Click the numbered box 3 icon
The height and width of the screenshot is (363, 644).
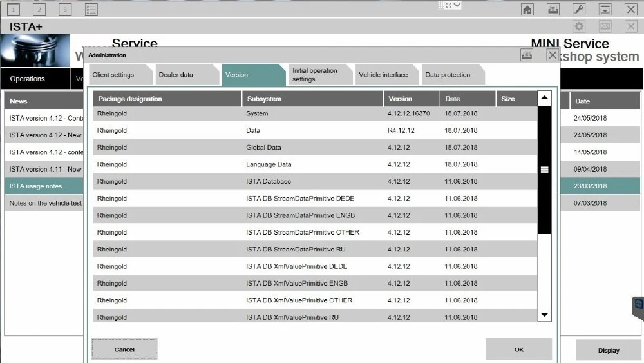pos(65,10)
